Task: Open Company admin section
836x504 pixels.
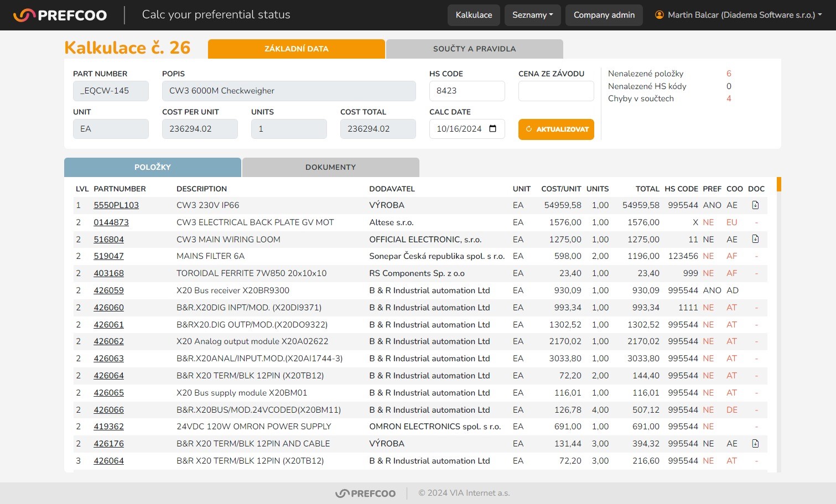Action: point(604,15)
